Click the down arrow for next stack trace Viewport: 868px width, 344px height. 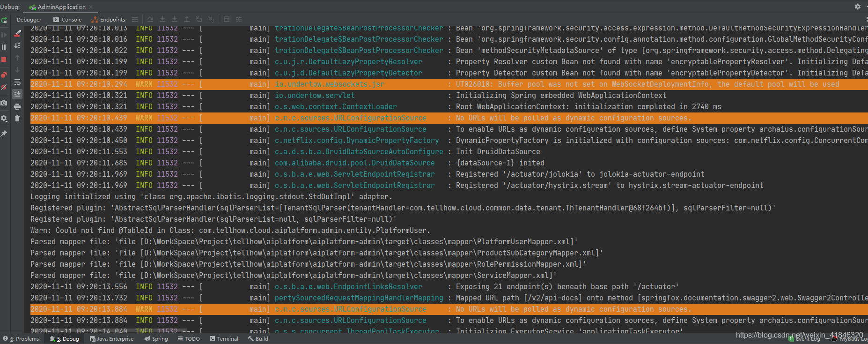point(17,70)
